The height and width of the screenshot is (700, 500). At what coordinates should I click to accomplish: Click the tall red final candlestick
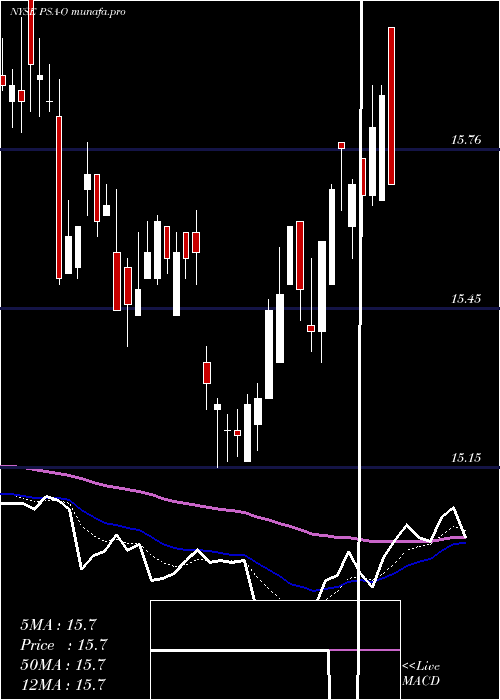click(x=391, y=106)
